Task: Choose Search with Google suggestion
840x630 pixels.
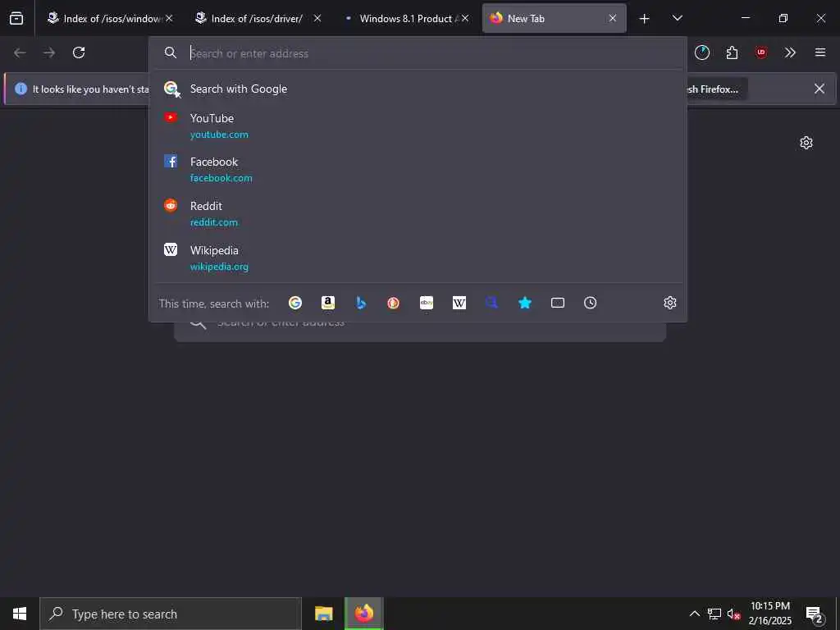Action: (418, 89)
